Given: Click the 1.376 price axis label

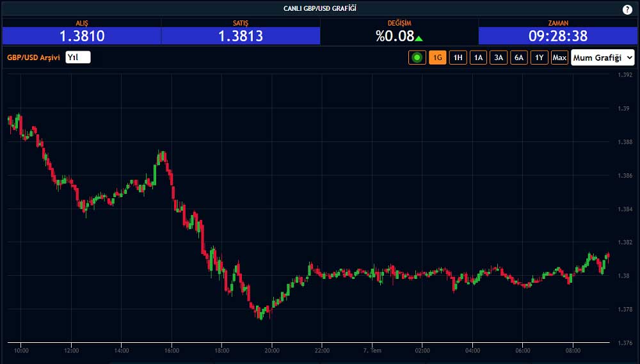Looking at the screenshot, I should pyautogui.click(x=625, y=343).
